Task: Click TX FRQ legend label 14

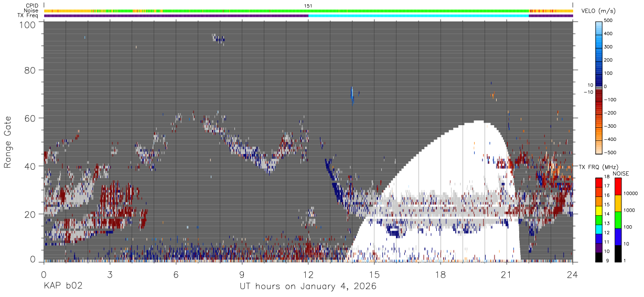Action: tap(606, 214)
